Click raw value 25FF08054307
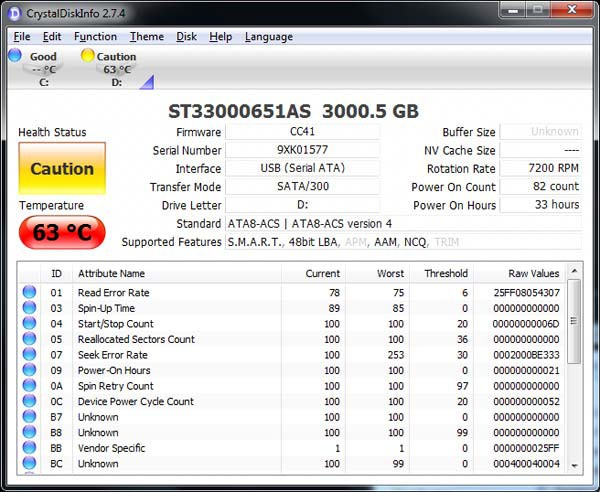 527,293
